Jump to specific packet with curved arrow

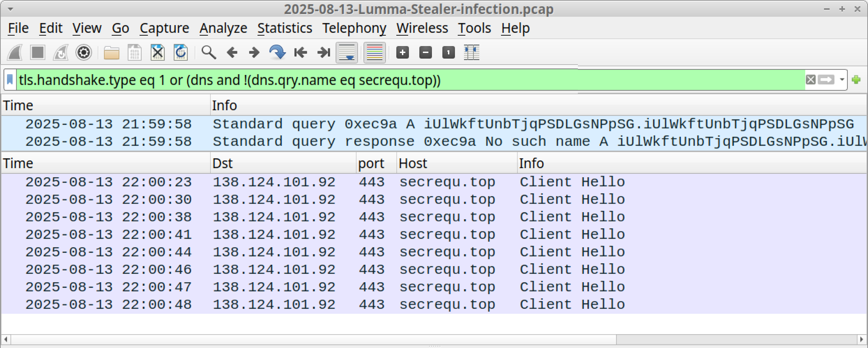(277, 52)
